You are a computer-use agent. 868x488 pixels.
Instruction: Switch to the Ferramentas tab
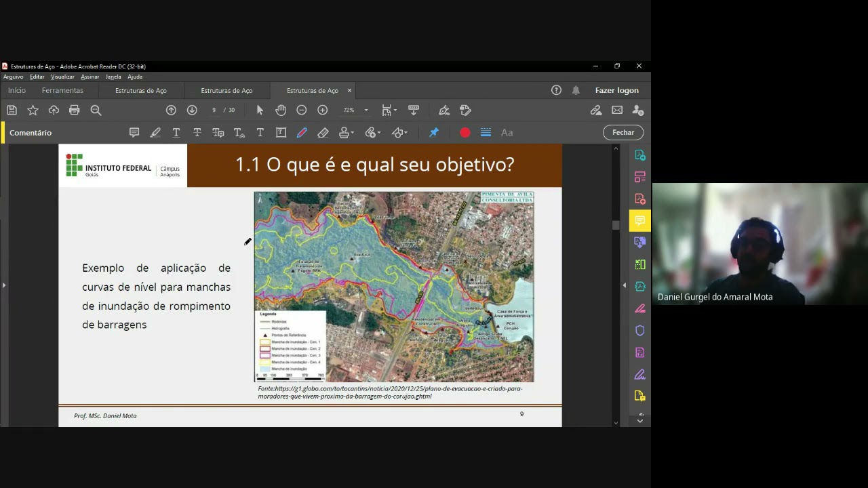[x=62, y=90]
